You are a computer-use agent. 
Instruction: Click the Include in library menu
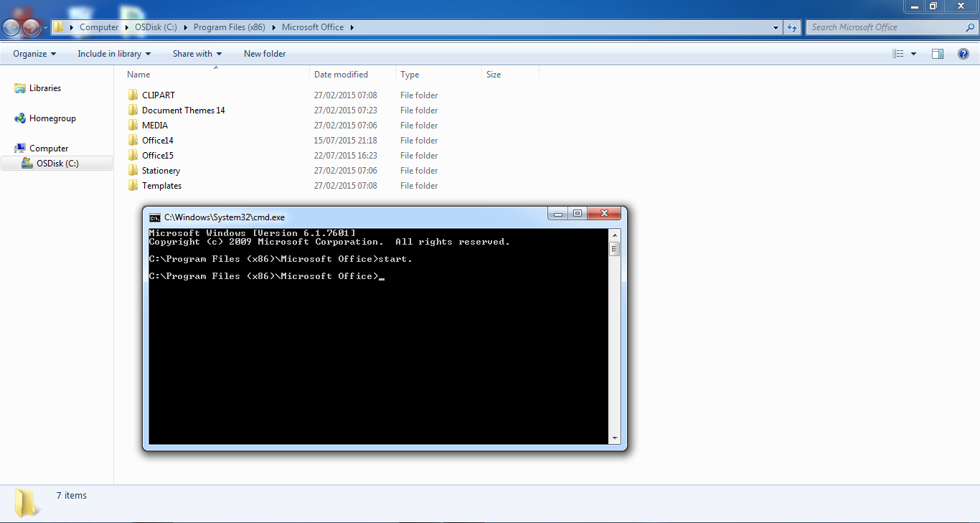pos(113,53)
